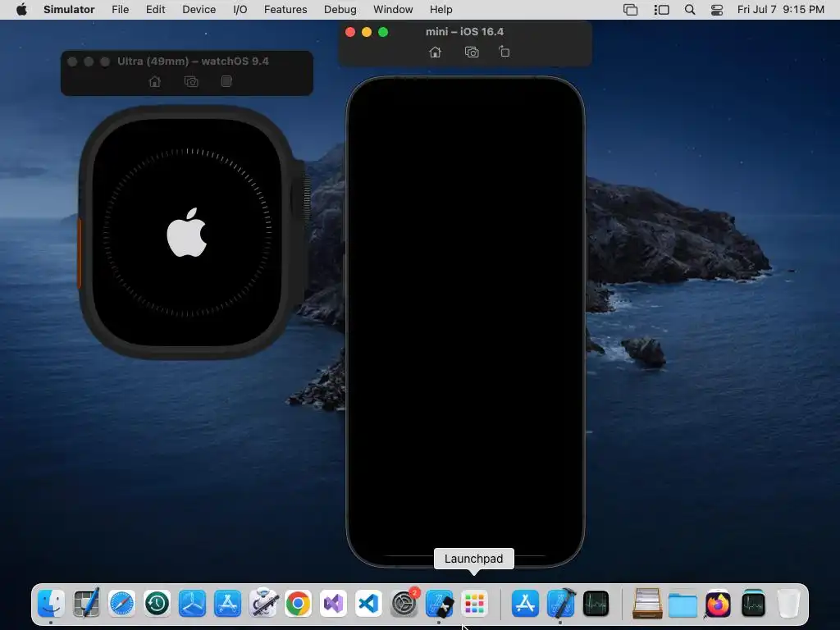Screen dimensions: 840x630
Task: Open Activity Monitor beside Xcode in Dock
Action: (596, 604)
